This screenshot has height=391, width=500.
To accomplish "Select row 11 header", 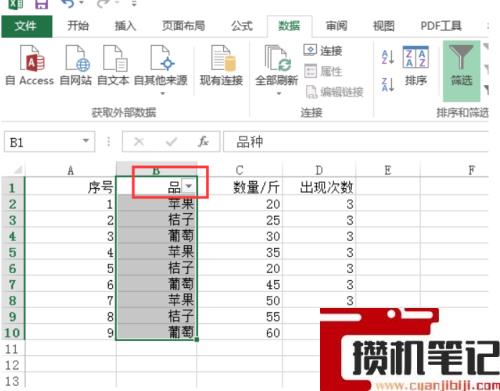I will (13, 348).
